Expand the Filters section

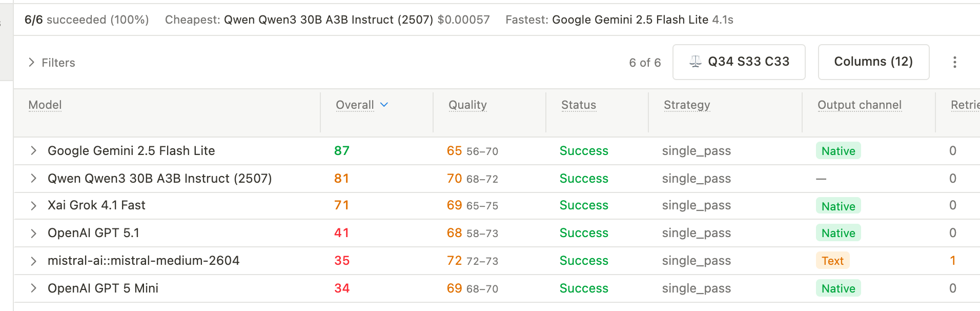[52, 63]
